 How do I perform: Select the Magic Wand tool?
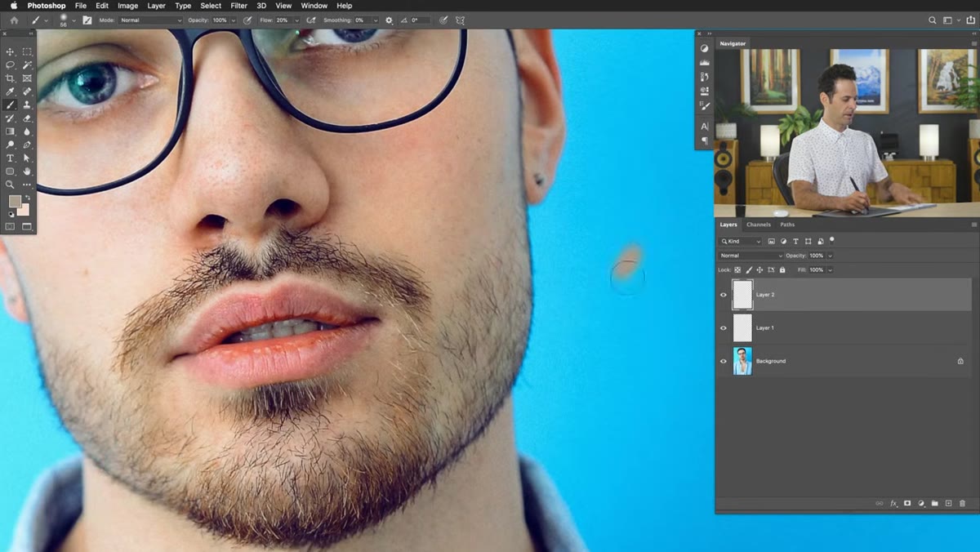(x=27, y=65)
